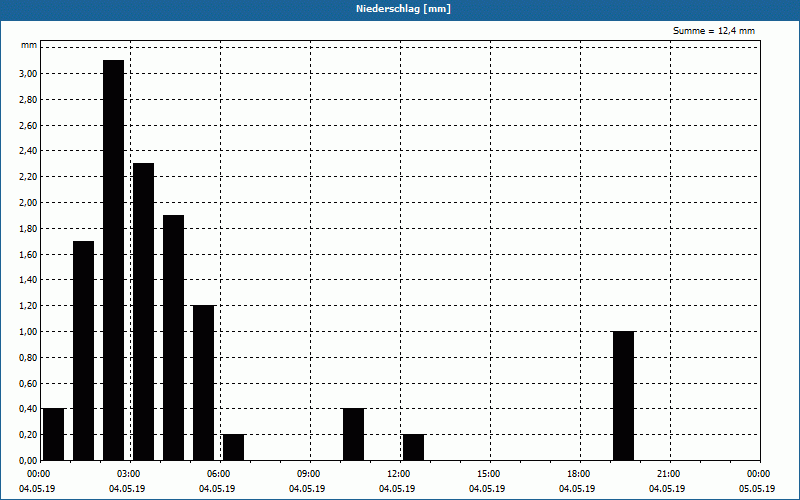Viewport: 800px width, 500px height.
Task: Click the '12:00' time label
Action: click(397, 474)
